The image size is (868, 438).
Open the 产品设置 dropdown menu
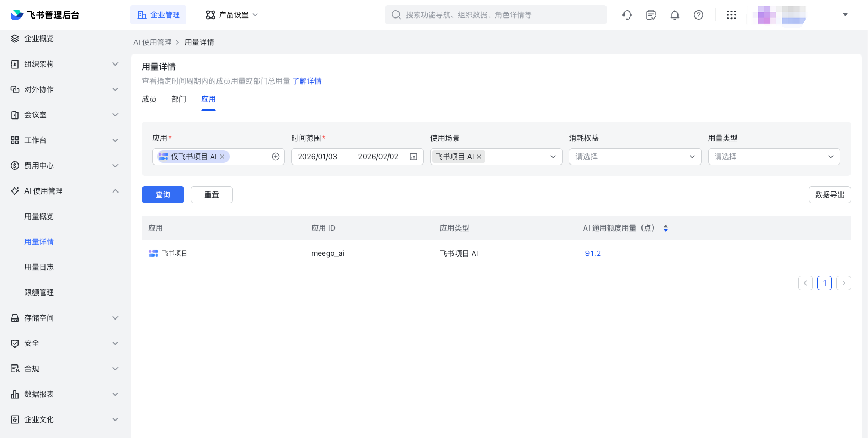(x=232, y=15)
